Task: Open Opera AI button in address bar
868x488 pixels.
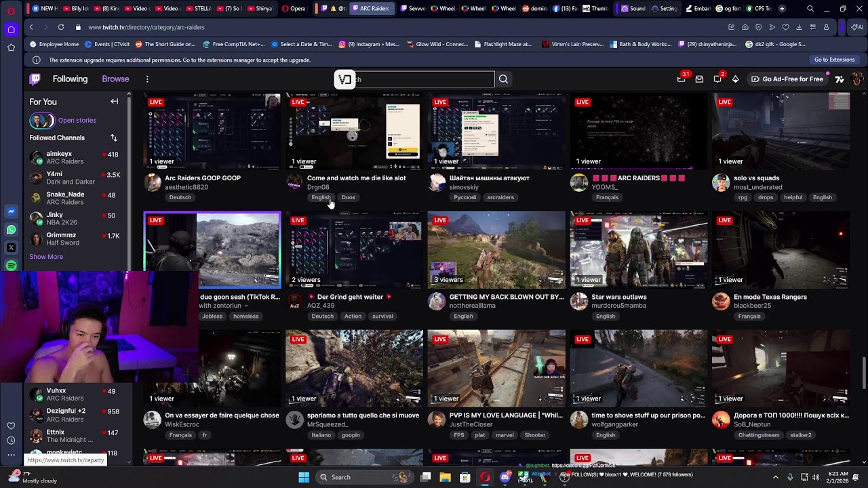Action: (x=857, y=27)
